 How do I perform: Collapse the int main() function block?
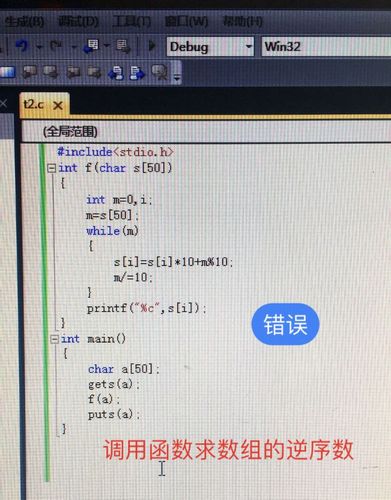click(x=54, y=339)
